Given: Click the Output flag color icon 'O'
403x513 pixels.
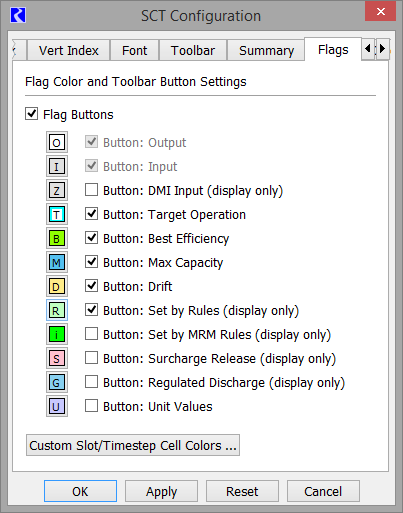Looking at the screenshot, I should (x=57, y=143).
